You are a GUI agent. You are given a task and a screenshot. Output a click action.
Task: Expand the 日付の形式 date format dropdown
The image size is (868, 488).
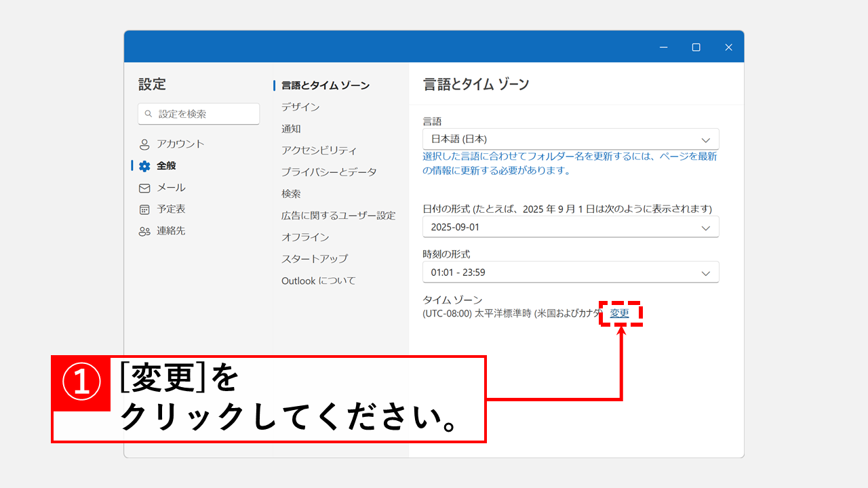570,226
